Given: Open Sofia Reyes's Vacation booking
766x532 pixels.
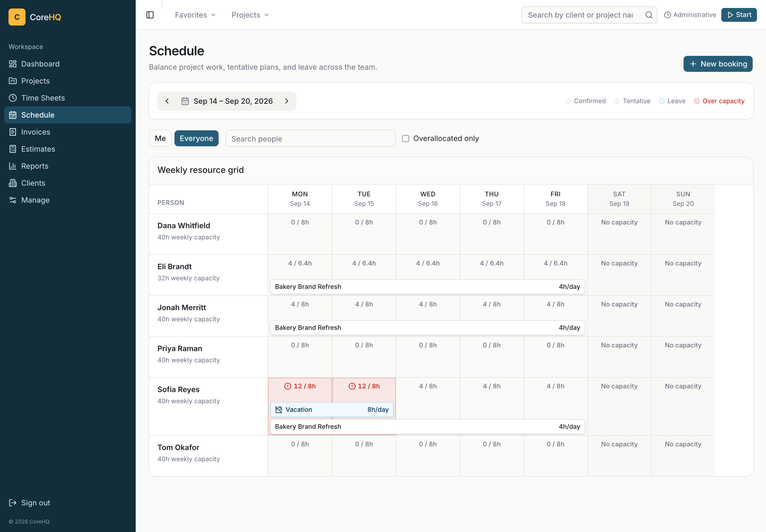Looking at the screenshot, I should [332, 409].
